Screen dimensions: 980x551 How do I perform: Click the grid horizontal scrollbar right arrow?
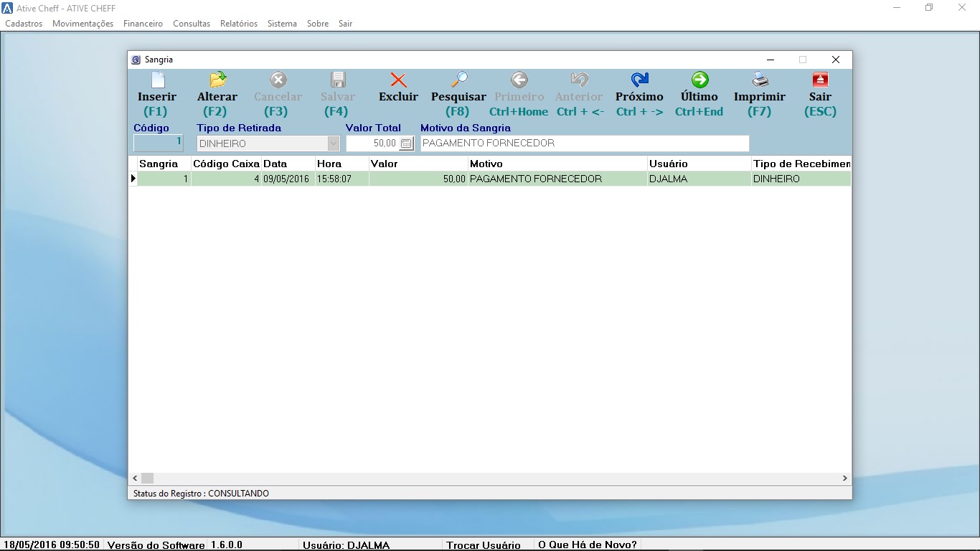[844, 478]
